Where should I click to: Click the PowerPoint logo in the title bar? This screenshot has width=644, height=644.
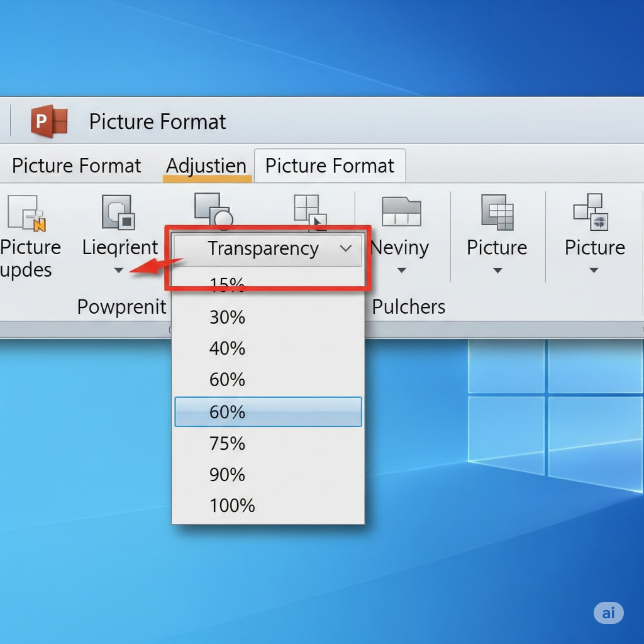pyautogui.click(x=49, y=121)
